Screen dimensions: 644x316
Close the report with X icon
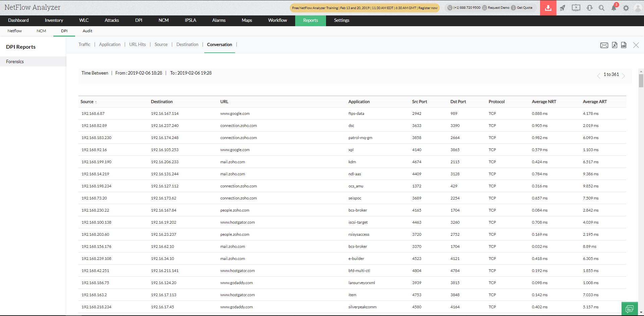pos(636,45)
